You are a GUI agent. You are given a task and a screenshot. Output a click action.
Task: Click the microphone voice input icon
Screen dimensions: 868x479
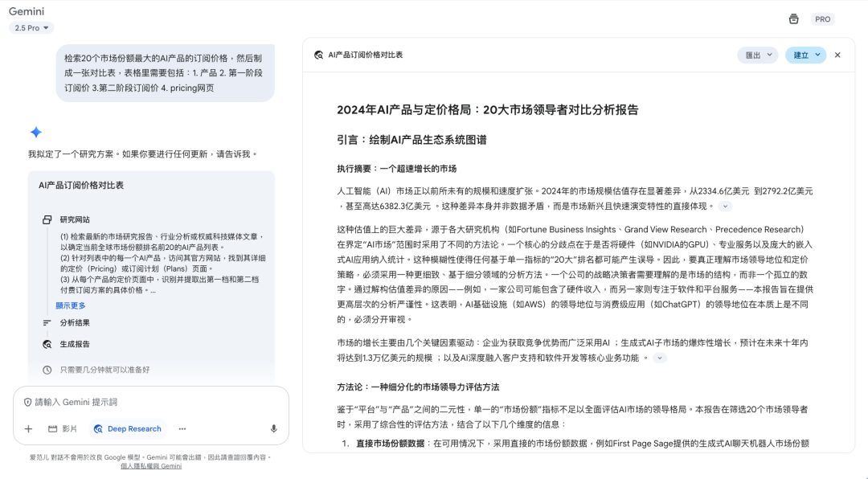[273, 428]
